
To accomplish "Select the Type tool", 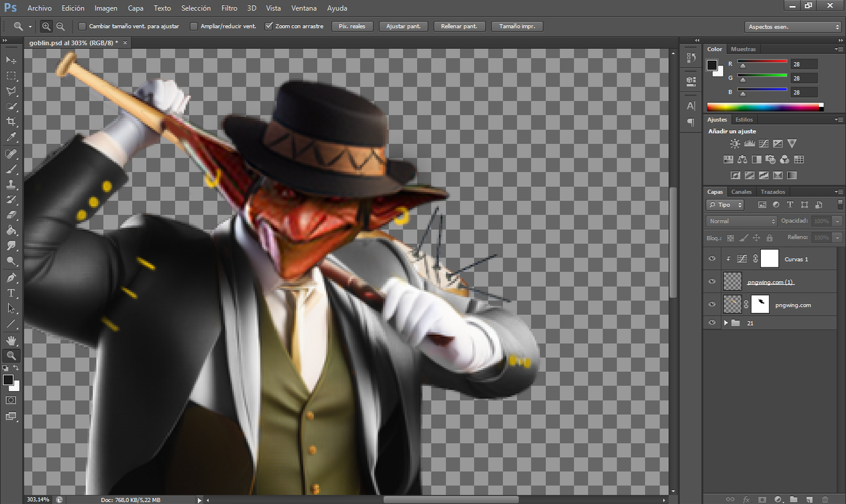I will [11, 293].
